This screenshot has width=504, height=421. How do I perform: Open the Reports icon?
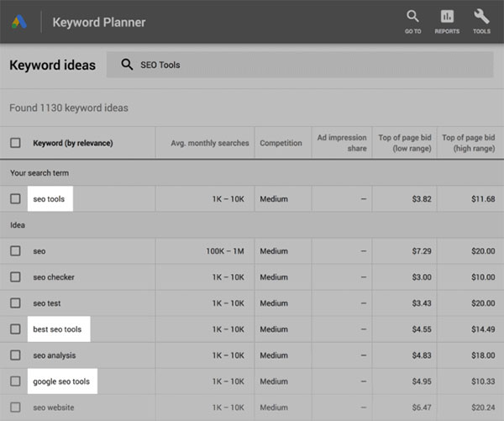click(x=447, y=22)
